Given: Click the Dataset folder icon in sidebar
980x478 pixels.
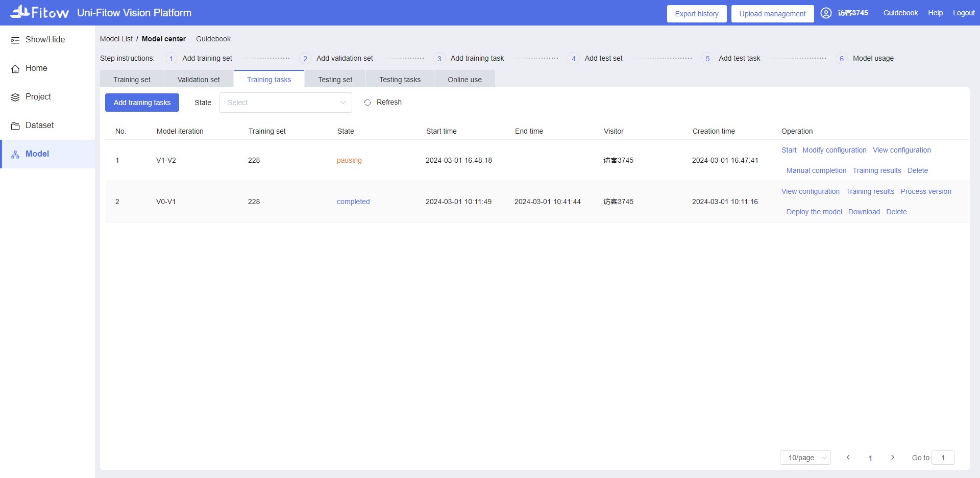Looking at the screenshot, I should [15, 125].
